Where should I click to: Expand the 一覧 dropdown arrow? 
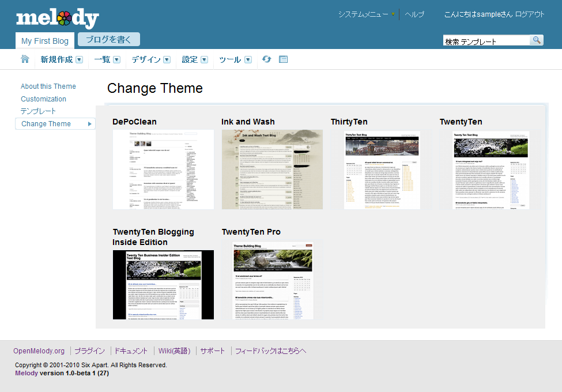click(x=116, y=60)
